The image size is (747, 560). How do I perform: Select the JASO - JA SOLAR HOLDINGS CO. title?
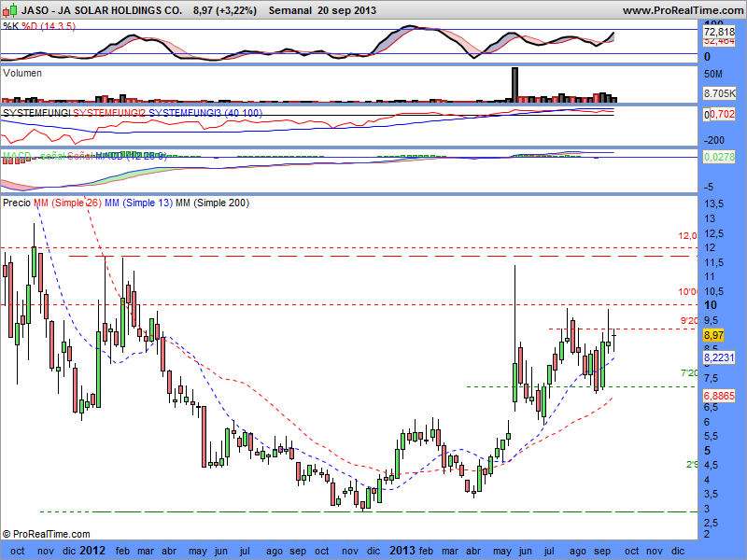(102, 10)
